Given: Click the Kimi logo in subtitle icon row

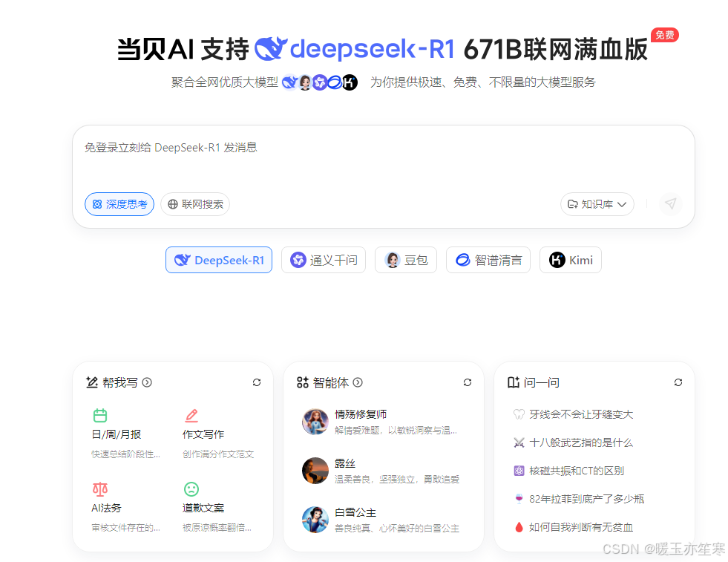Looking at the screenshot, I should (x=350, y=82).
